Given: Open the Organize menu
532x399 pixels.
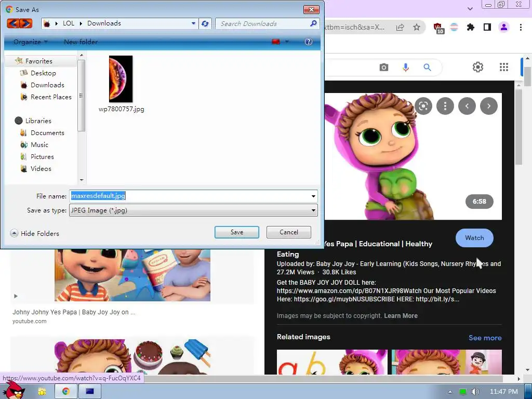Looking at the screenshot, I should click(31, 42).
